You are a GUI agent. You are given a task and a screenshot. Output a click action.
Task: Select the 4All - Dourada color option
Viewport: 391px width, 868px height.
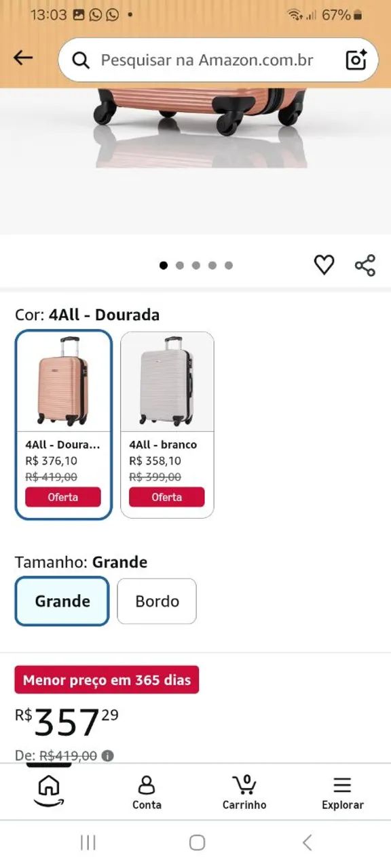point(63,425)
